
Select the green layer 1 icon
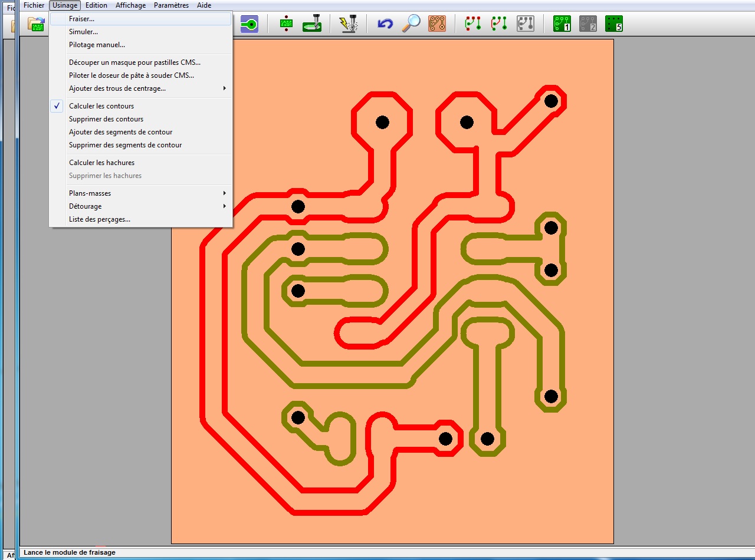(x=562, y=24)
